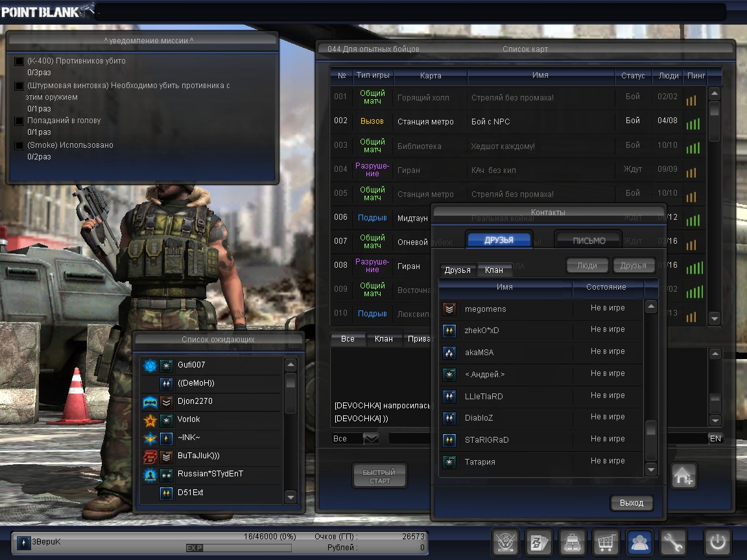This screenshot has height=560, width=747.
Task: Click the chat log scroll-down arrow
Action: [715, 420]
